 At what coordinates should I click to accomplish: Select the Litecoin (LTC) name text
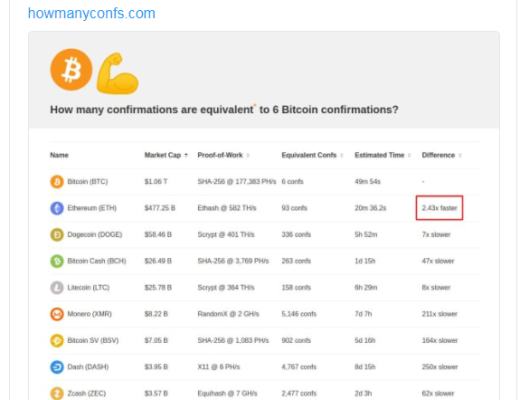88,287
